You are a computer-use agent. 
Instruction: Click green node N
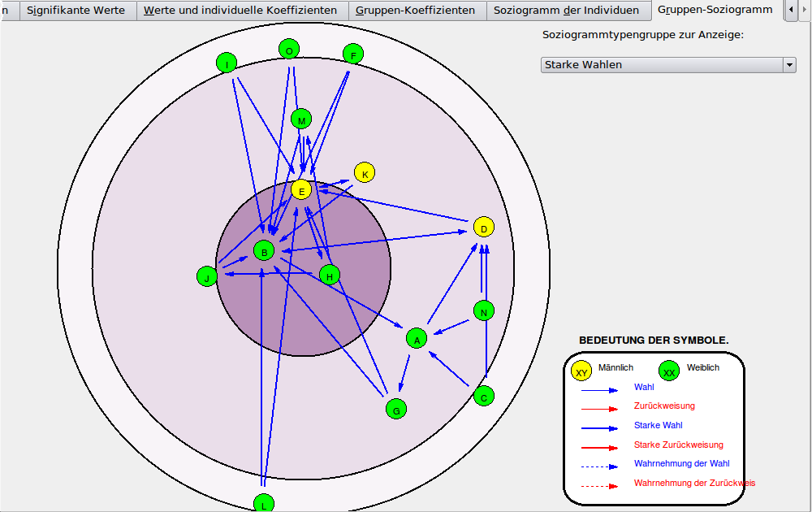(x=484, y=311)
